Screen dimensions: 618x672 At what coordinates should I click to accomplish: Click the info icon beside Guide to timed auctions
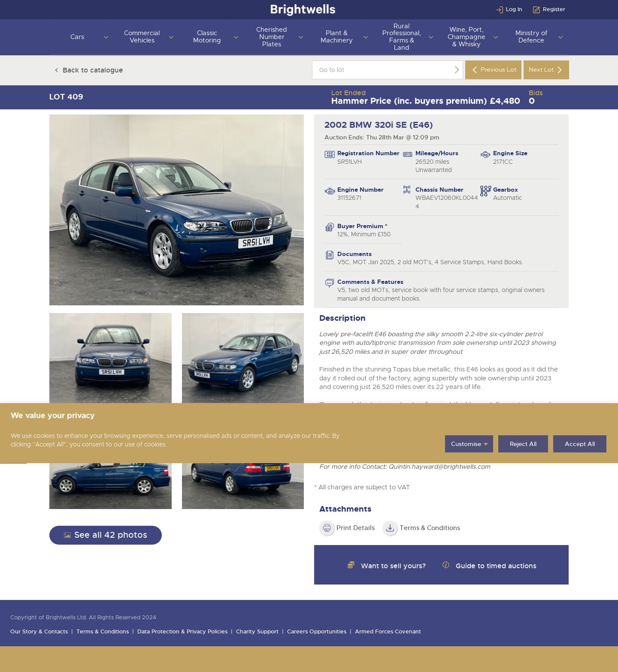[x=446, y=565]
